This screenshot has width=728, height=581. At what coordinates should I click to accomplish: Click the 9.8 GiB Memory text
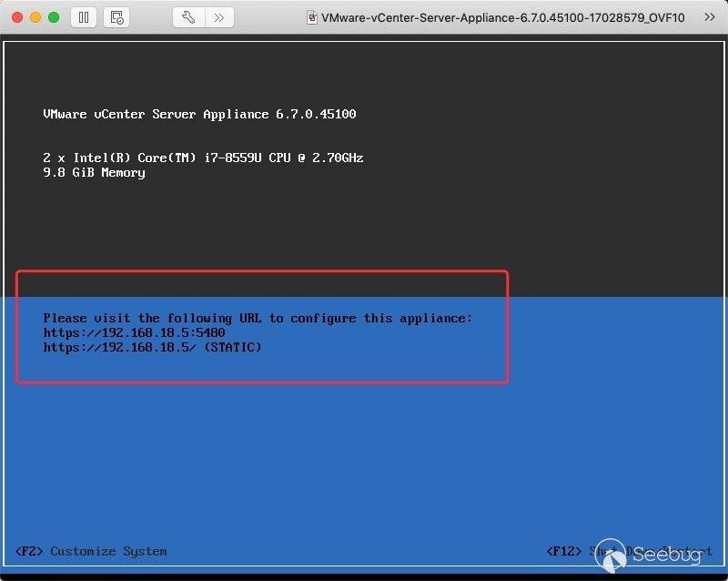pos(94,173)
